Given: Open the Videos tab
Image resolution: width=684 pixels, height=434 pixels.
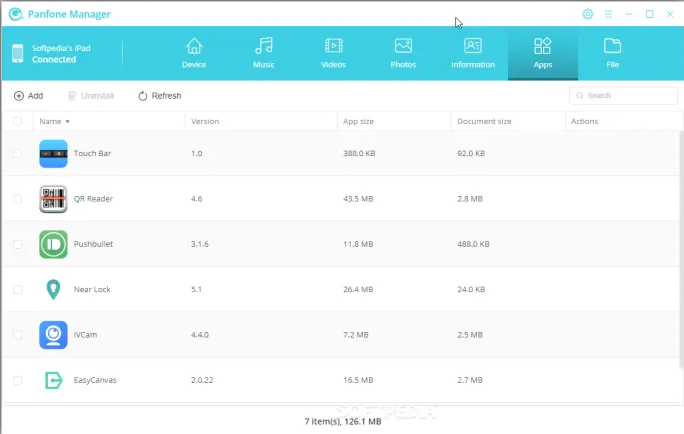Looking at the screenshot, I should 333,53.
